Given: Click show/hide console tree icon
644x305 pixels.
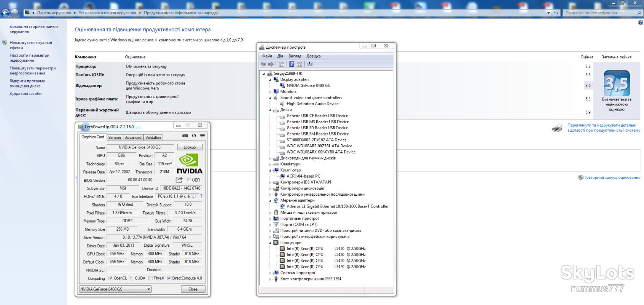Looking at the screenshot, I should click(281, 64).
